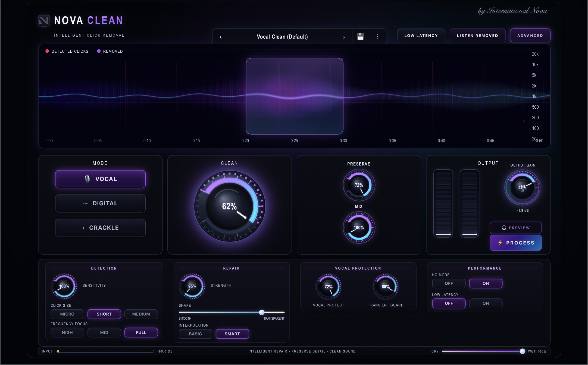The image size is (588, 365).
Task: Set click size to Medium
Action: (141, 314)
